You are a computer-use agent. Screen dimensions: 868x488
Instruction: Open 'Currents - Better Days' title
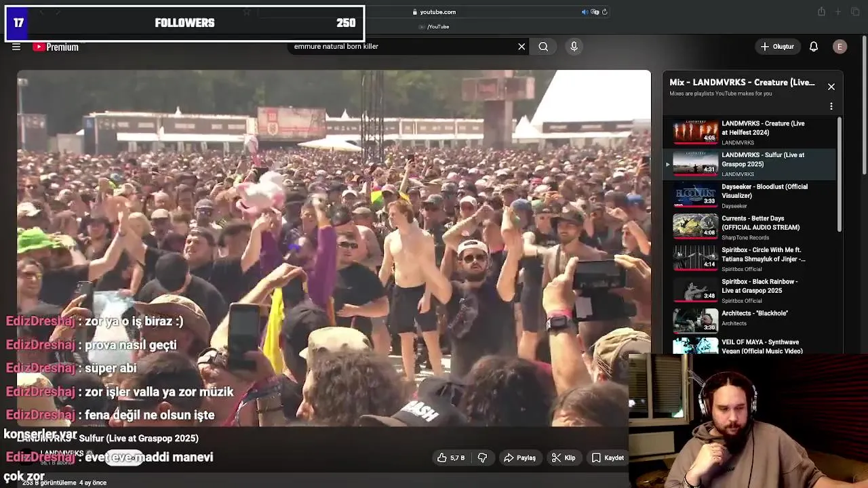pos(760,223)
